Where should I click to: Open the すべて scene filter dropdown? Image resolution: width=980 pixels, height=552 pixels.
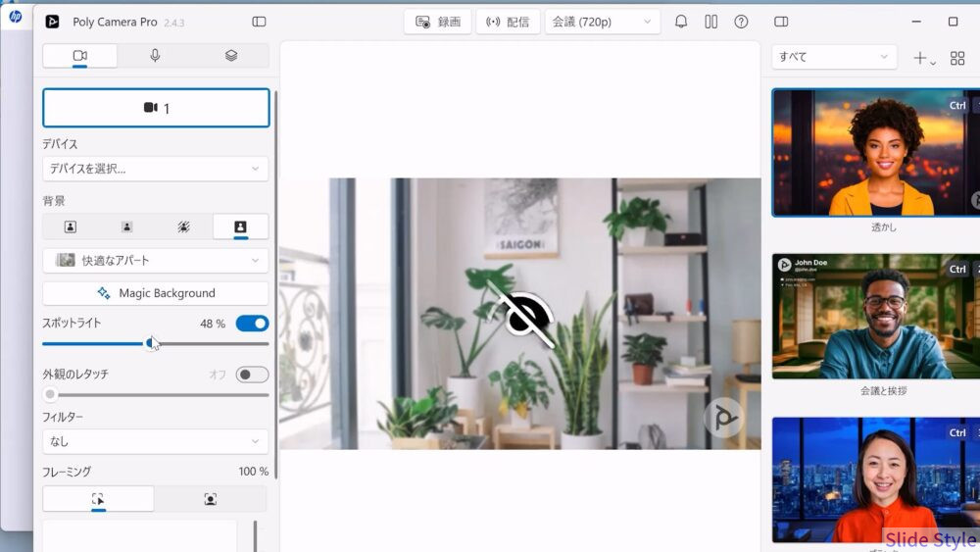834,57
